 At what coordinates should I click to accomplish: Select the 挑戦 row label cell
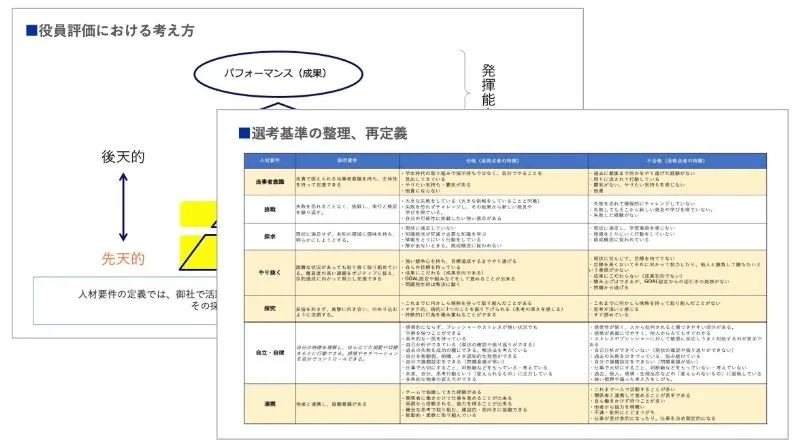click(x=269, y=209)
